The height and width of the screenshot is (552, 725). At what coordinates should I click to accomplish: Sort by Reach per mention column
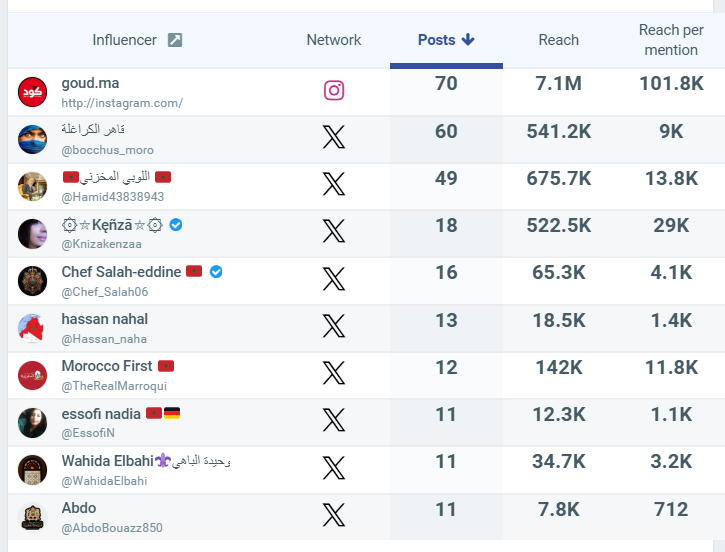[x=669, y=40]
